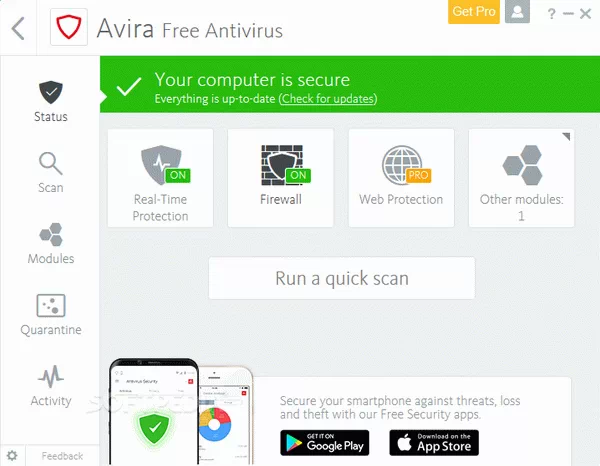600x466 pixels.
Task: Open the user account icon
Action: [517, 11]
